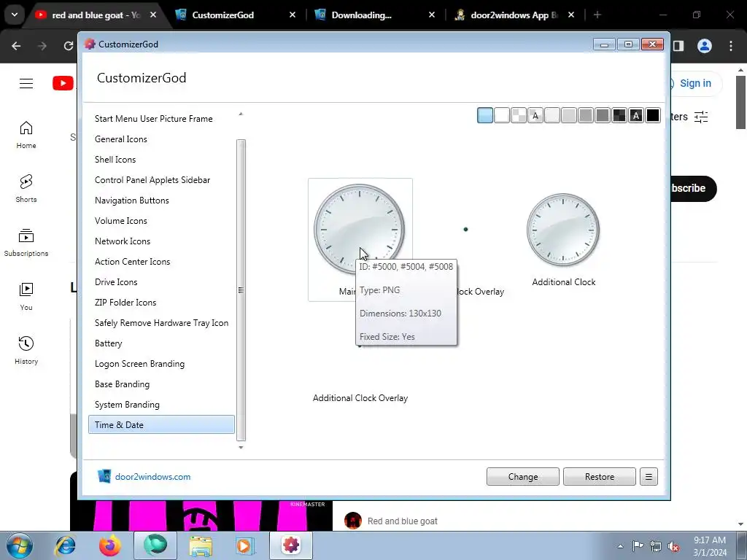Viewport: 747px width, 560px height.
Task: Open the door2windows.com link
Action: [153, 477]
